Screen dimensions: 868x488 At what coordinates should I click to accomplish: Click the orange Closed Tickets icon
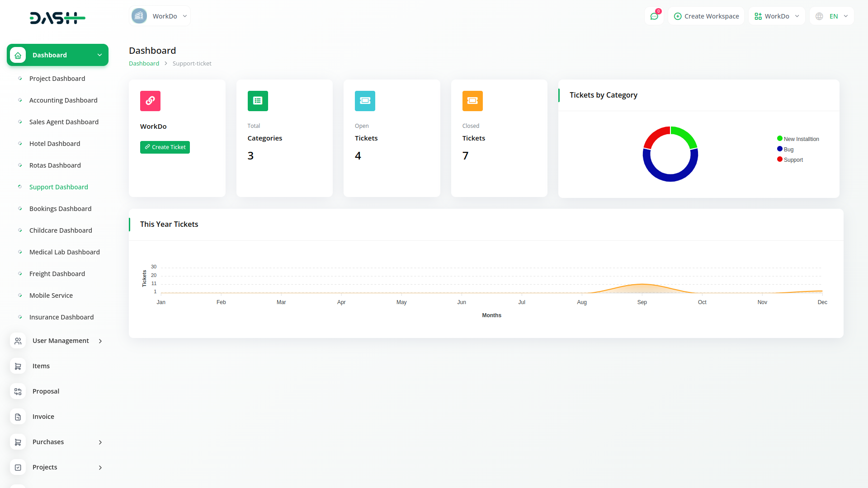point(472,101)
